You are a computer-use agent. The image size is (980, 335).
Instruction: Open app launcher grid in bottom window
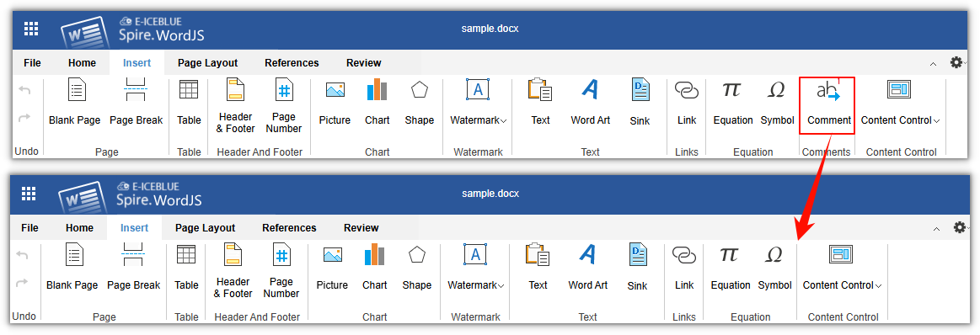click(29, 194)
